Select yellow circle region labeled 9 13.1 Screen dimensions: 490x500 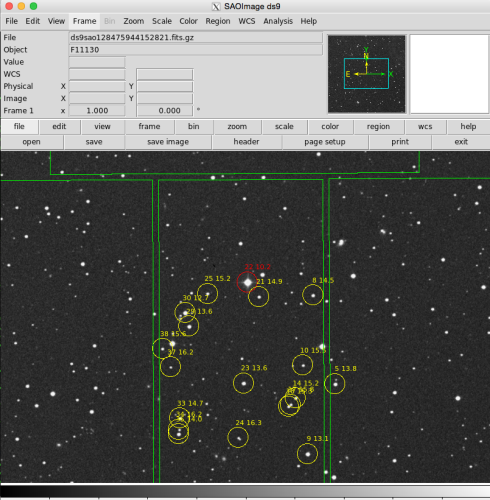pos(307,454)
